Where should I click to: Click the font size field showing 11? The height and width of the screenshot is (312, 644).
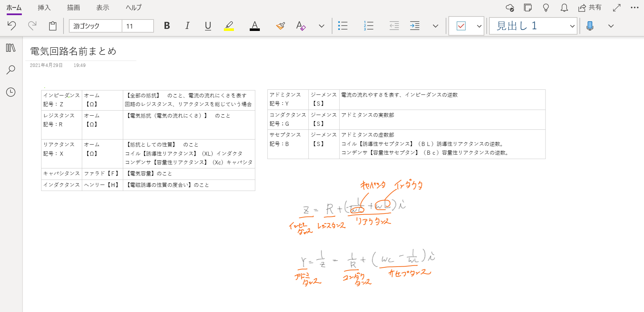point(137,26)
